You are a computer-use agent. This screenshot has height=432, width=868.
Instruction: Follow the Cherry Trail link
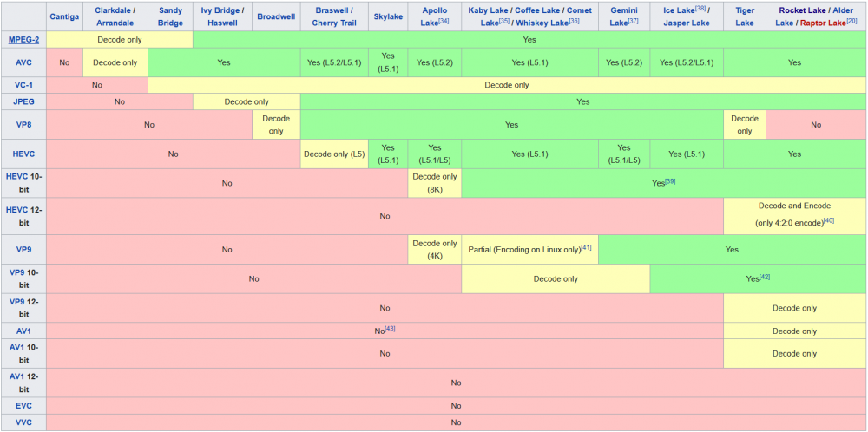[x=334, y=23]
